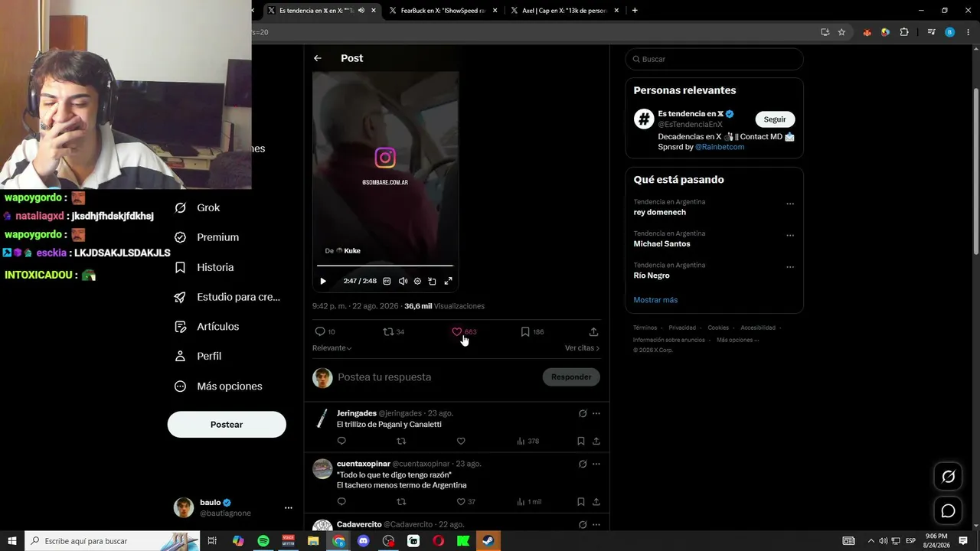Share the Jeringades comment
Viewport: 980px width, 551px height.
pos(596,441)
